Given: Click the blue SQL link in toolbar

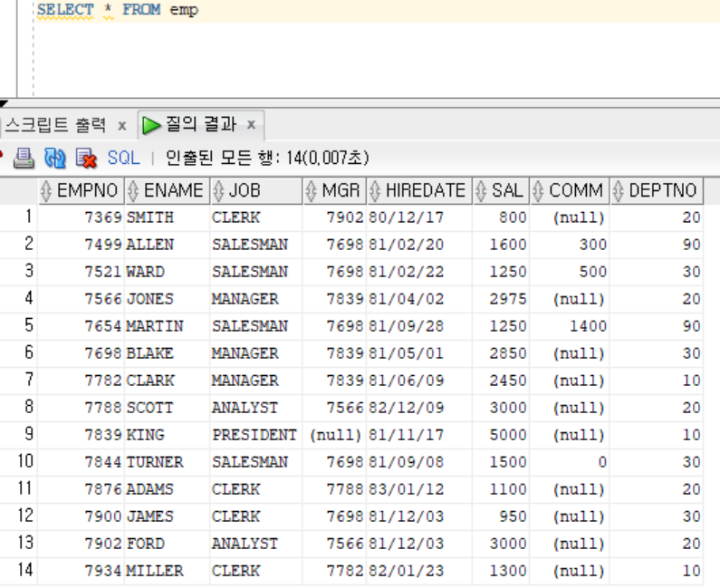Looking at the screenshot, I should click(123, 158).
